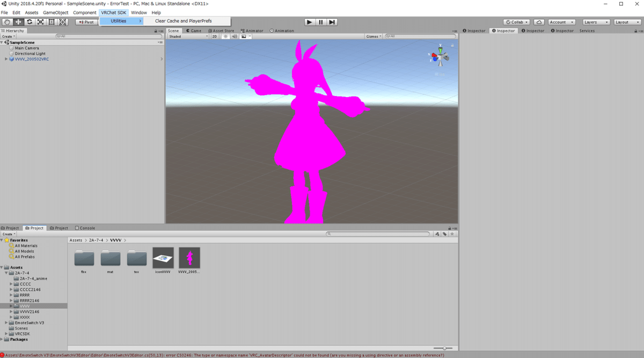Toggle 2D view in Scene
Screen dimensions: 644x358
point(215,36)
